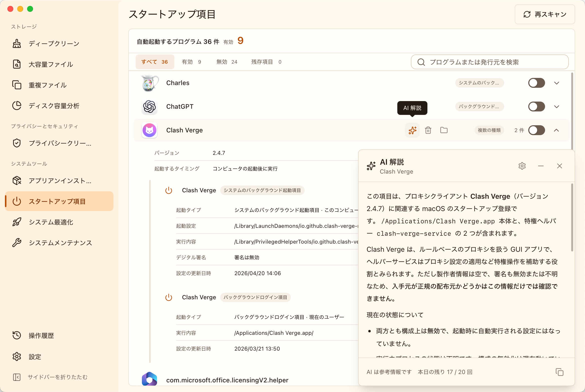Open 設定 in the sidebar
The width and height of the screenshot is (585, 392).
[x=59, y=357]
